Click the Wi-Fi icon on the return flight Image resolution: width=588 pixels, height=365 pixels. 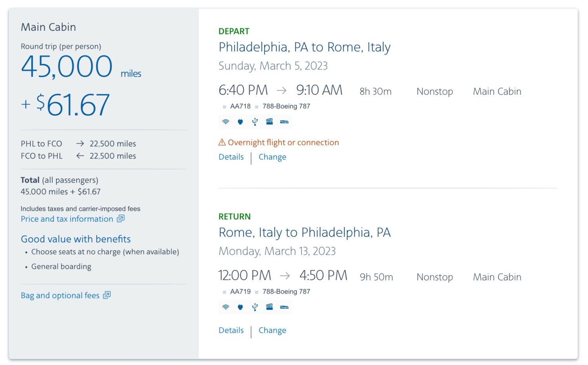click(x=225, y=307)
